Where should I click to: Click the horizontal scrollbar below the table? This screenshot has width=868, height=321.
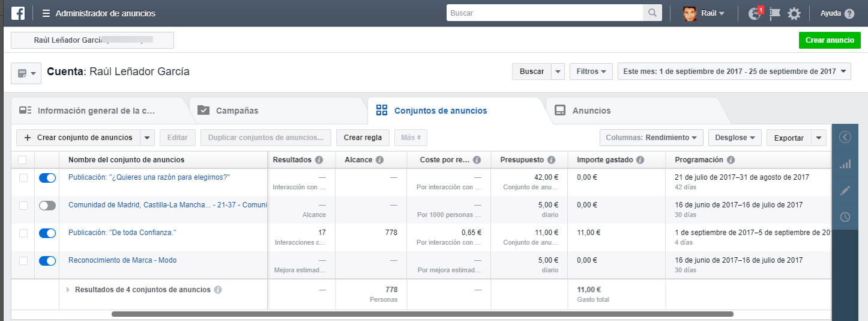pos(423,314)
